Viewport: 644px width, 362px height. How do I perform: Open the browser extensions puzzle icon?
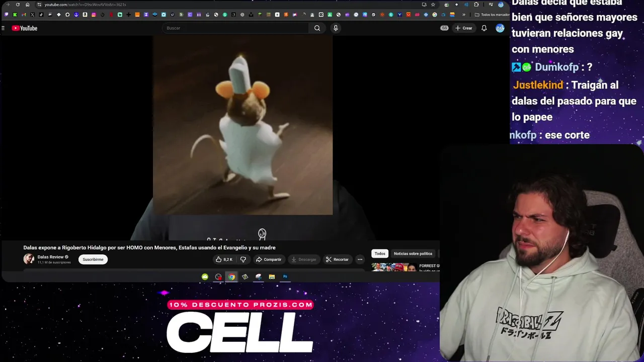point(476,5)
